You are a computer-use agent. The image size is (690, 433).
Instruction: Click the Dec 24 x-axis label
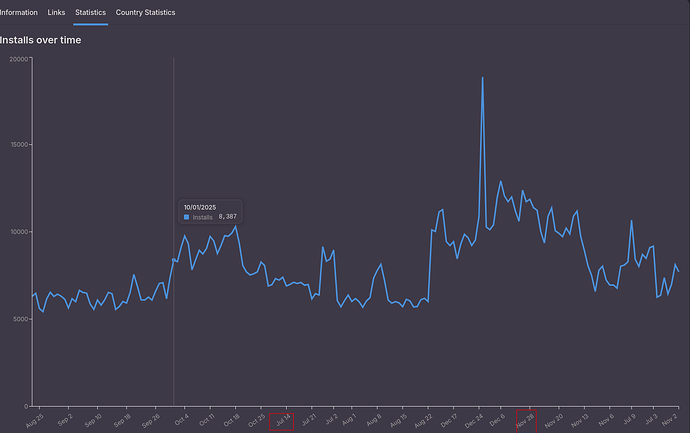coord(475,420)
